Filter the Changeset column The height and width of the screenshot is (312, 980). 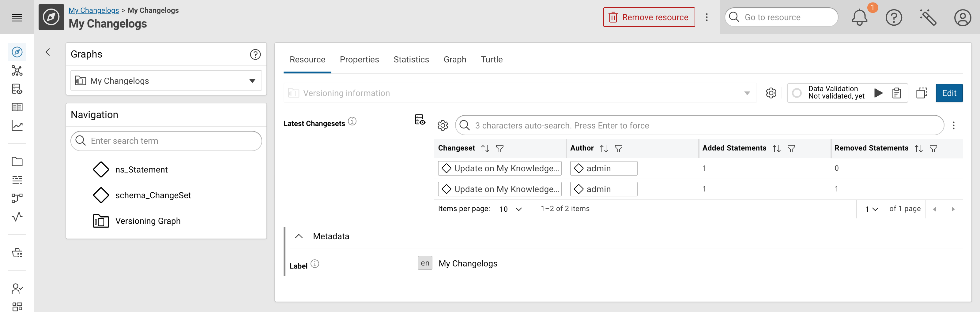[x=500, y=149]
